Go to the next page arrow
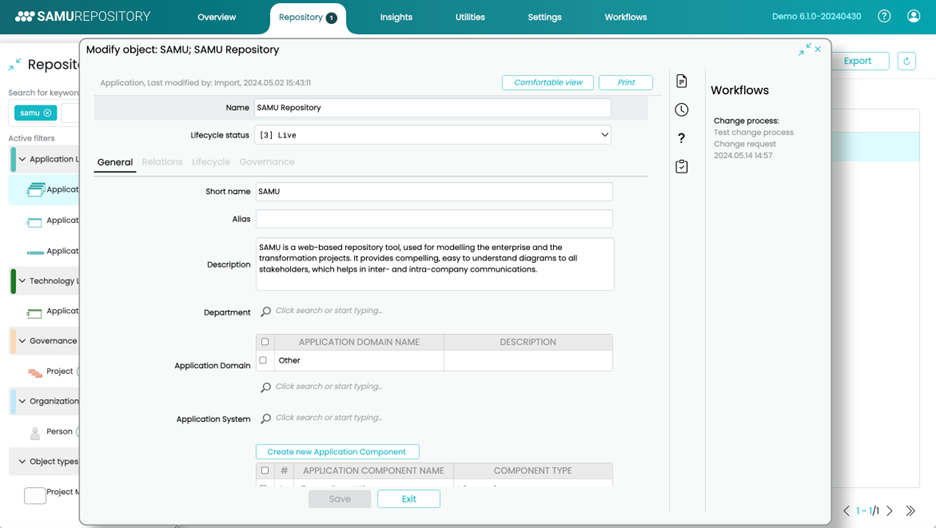 tap(889, 511)
